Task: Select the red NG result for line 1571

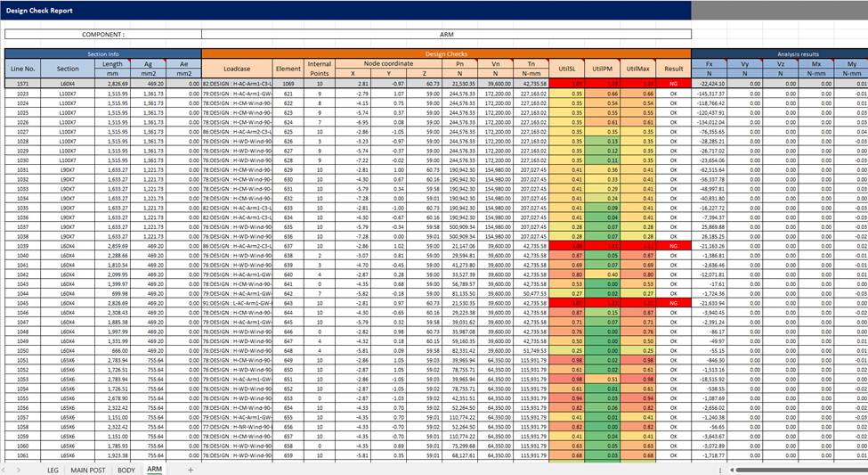Action: pyautogui.click(x=674, y=83)
